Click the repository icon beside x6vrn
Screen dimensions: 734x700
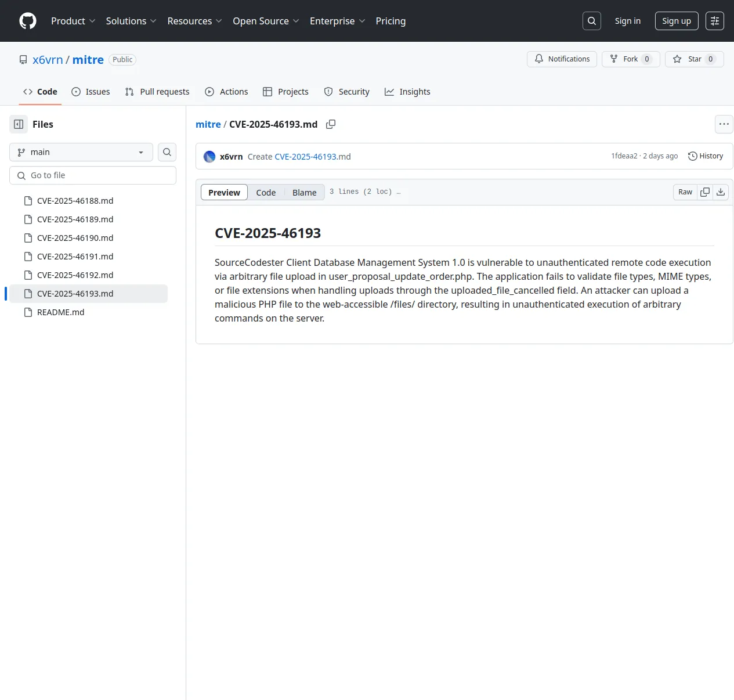(23, 60)
